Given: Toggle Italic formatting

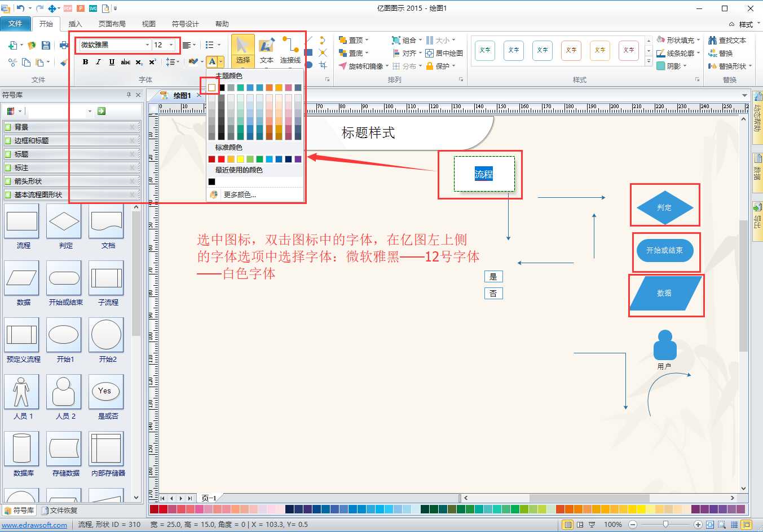Looking at the screenshot, I should coord(98,62).
